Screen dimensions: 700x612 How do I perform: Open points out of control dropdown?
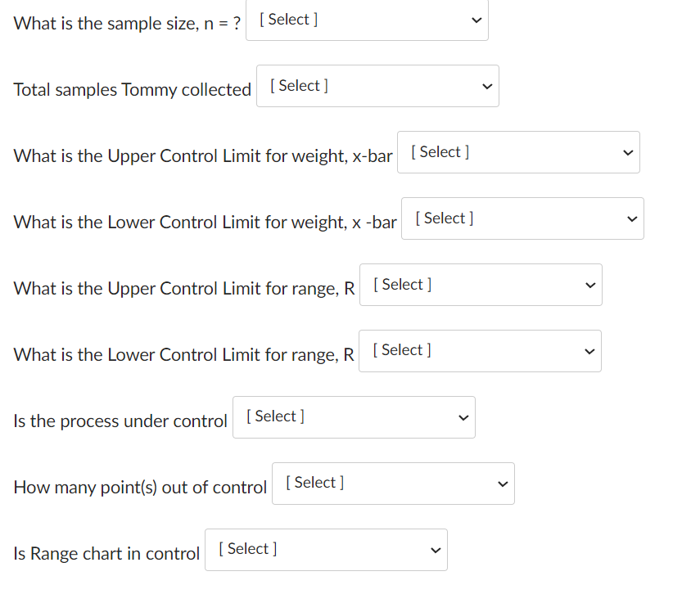point(392,484)
